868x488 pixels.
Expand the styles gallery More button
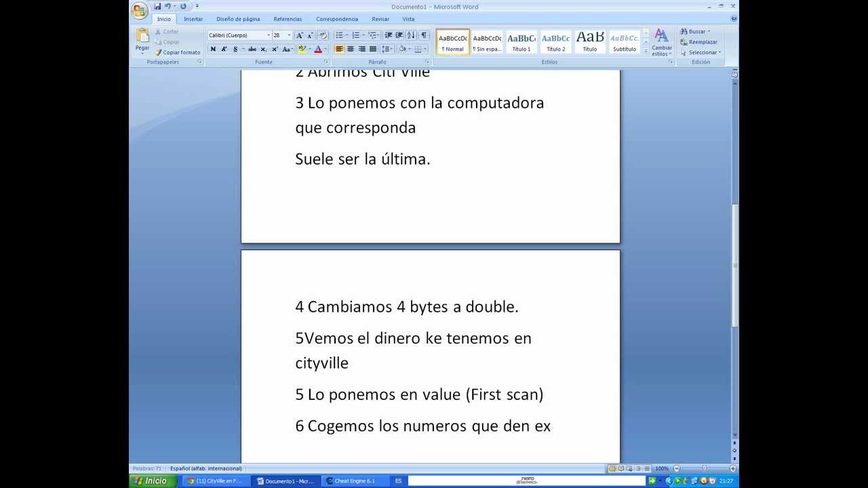(646, 51)
